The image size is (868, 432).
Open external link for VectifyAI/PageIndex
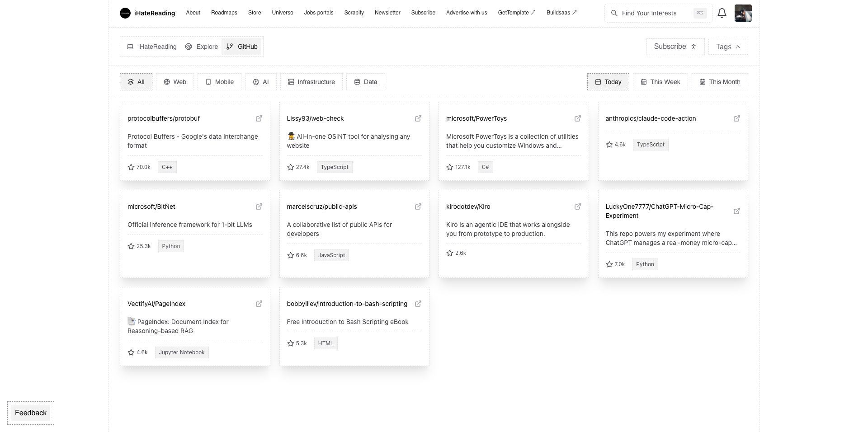tap(259, 304)
